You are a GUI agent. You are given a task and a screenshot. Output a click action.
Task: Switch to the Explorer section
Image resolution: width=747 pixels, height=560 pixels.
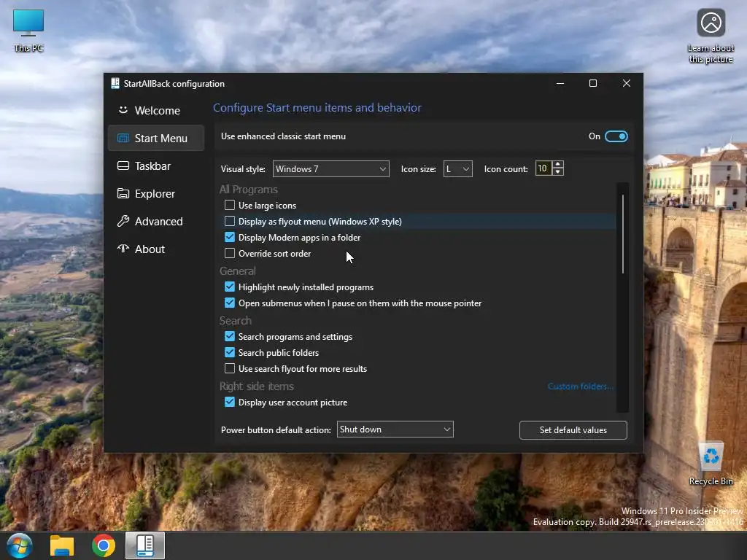pyautogui.click(x=156, y=193)
